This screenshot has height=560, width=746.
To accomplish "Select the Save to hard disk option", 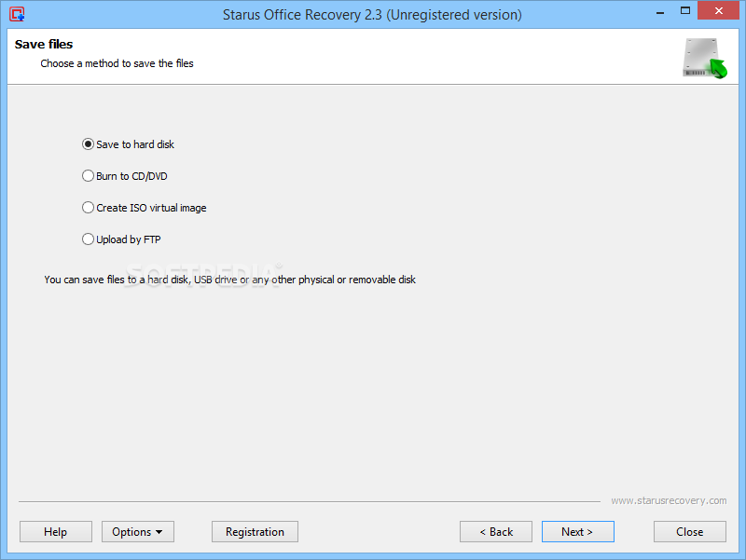I will pyautogui.click(x=129, y=144).
